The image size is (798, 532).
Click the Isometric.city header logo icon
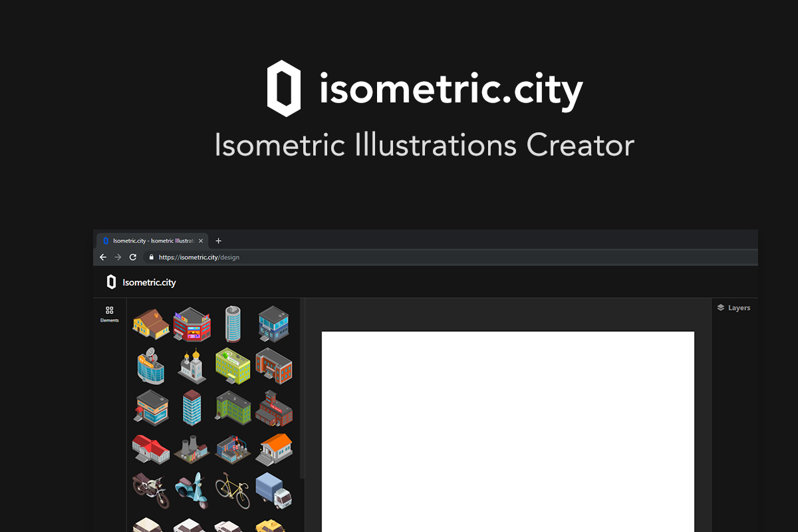[x=111, y=282]
